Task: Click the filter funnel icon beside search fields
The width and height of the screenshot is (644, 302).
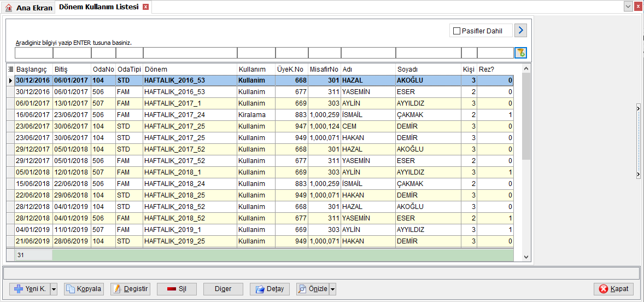Action: click(520, 53)
